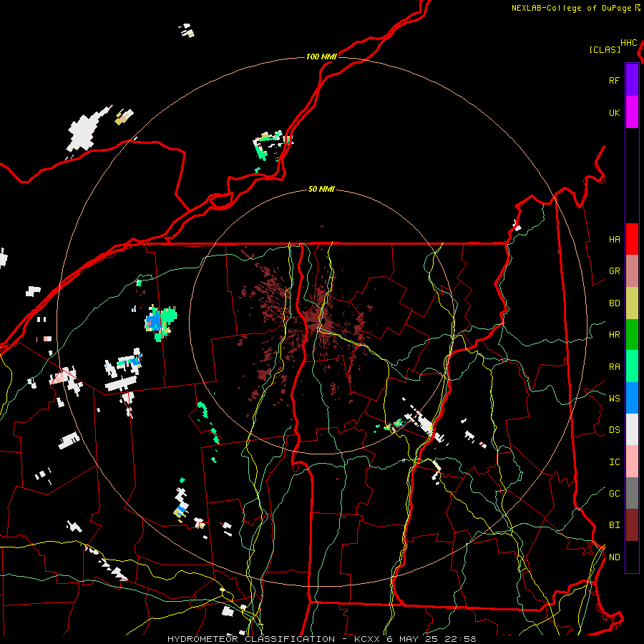Click the BD yellow legend swatch
This screenshot has width=644, height=644.
pyautogui.click(x=632, y=303)
